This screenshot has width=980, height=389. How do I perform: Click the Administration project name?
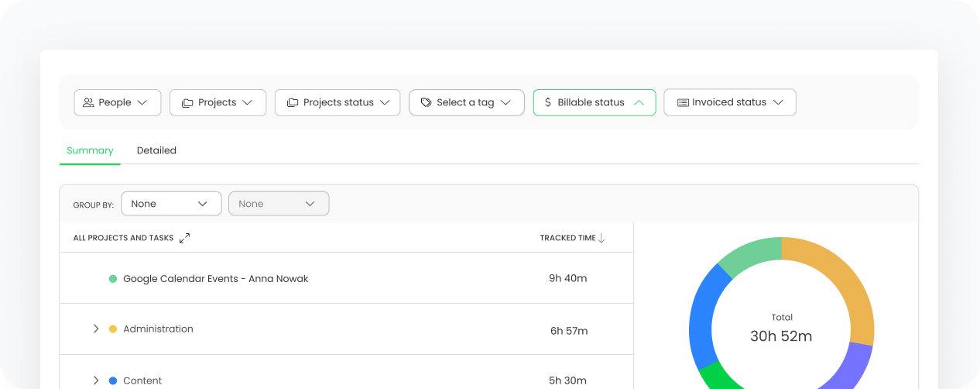pyautogui.click(x=158, y=329)
